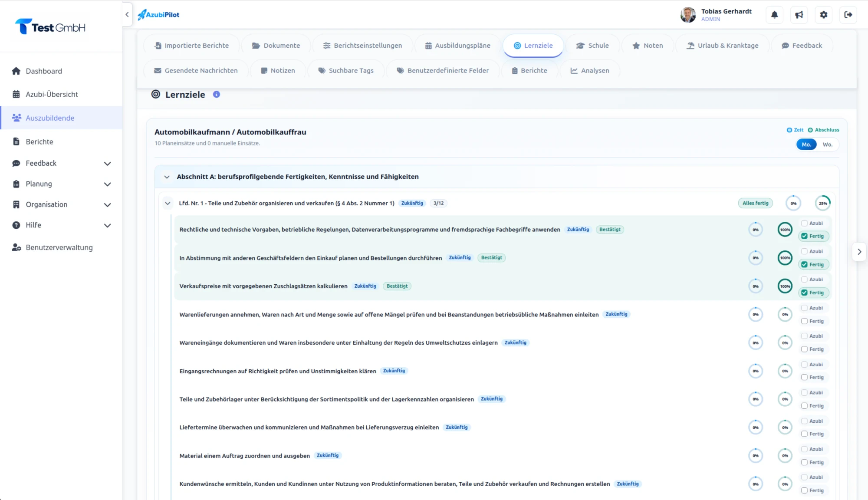
Task: Open Importierte Berichte tab
Action: (191, 46)
